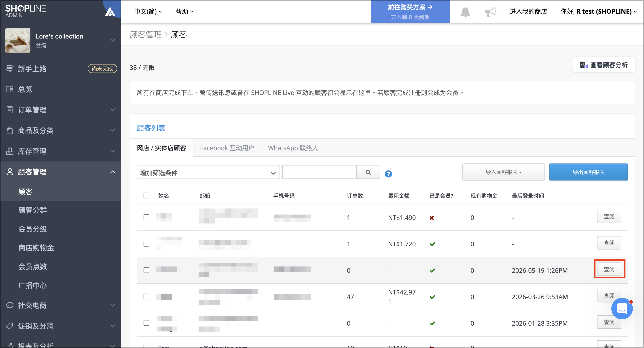This screenshot has height=348, width=644.
Task: Click the 库存管理 inventory icon
Action: [x=10, y=151]
